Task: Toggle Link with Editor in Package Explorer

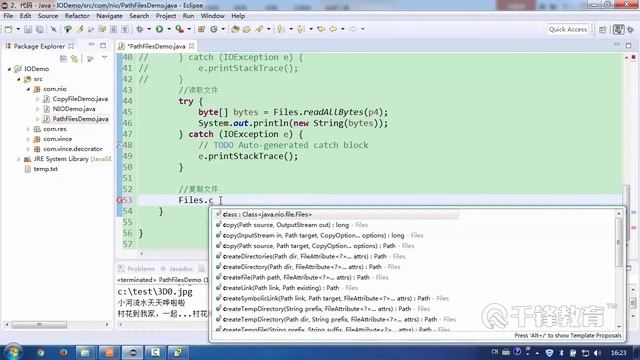Action: [x=75, y=59]
